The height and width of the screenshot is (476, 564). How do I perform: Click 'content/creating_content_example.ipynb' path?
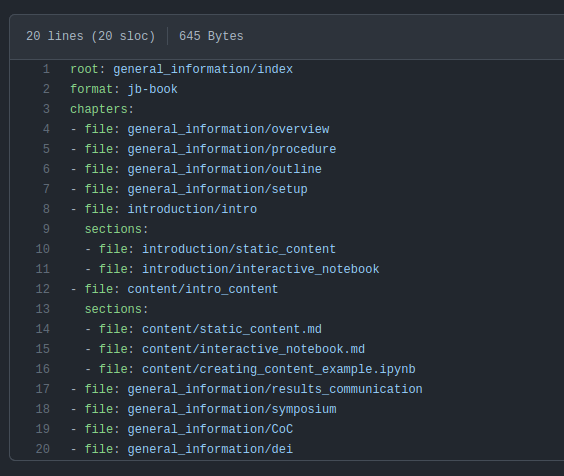point(278,369)
